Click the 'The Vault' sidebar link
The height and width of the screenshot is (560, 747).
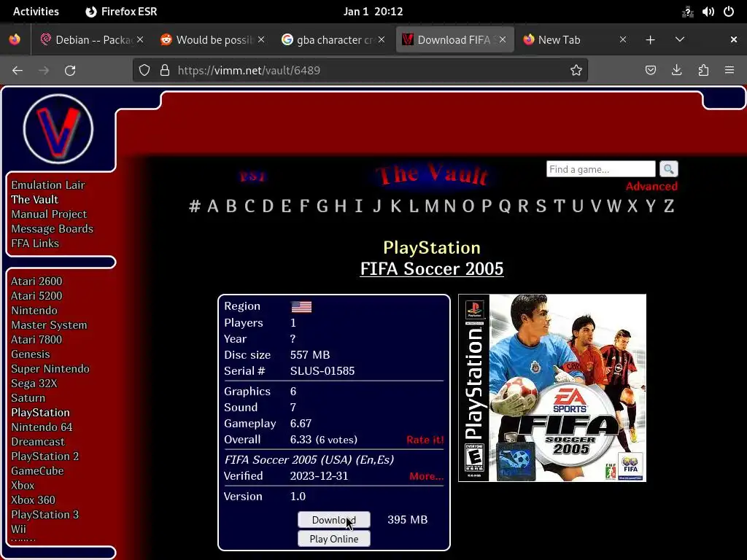pos(34,200)
